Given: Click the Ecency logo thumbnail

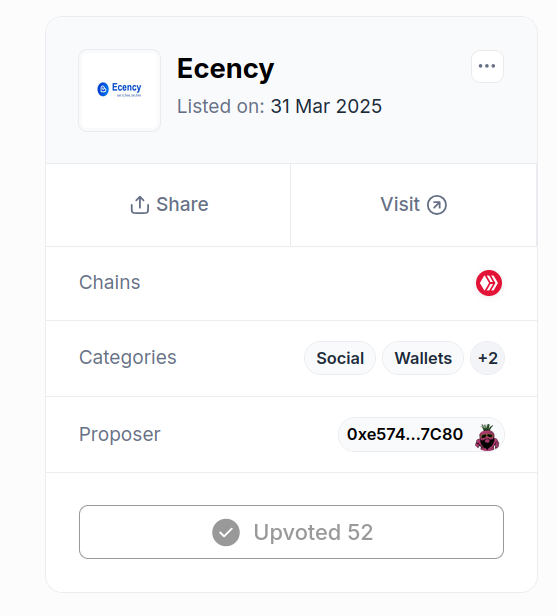Looking at the screenshot, I should 119,90.
